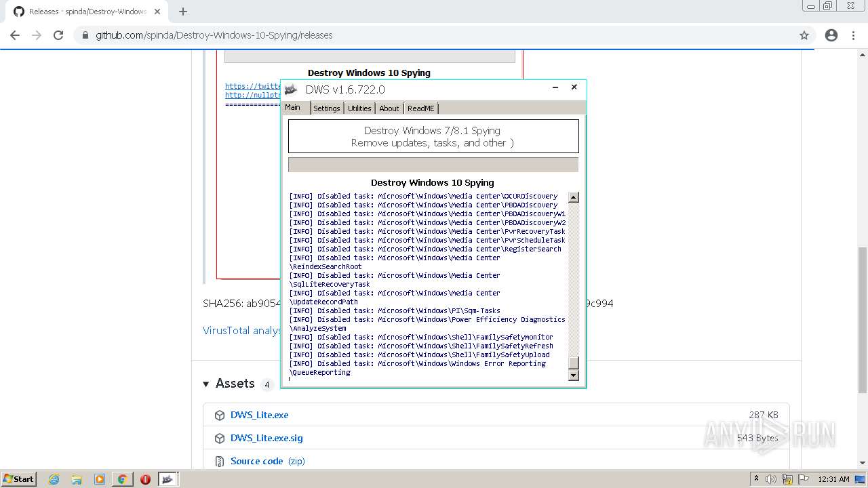The height and width of the screenshot is (488, 868).
Task: Click the network tray icon
Action: pyautogui.click(x=787, y=479)
